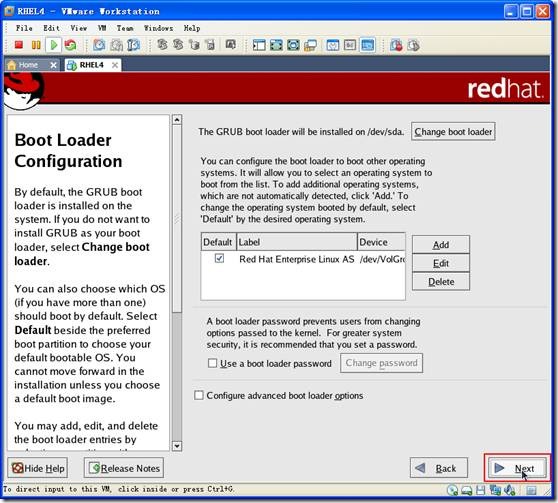Open the File menu
The width and height of the screenshot is (558, 503).
24,28
